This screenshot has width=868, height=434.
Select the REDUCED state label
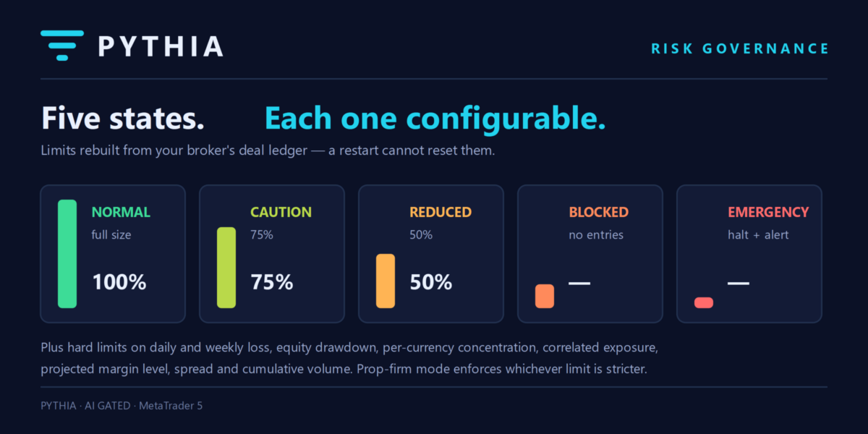point(441,213)
